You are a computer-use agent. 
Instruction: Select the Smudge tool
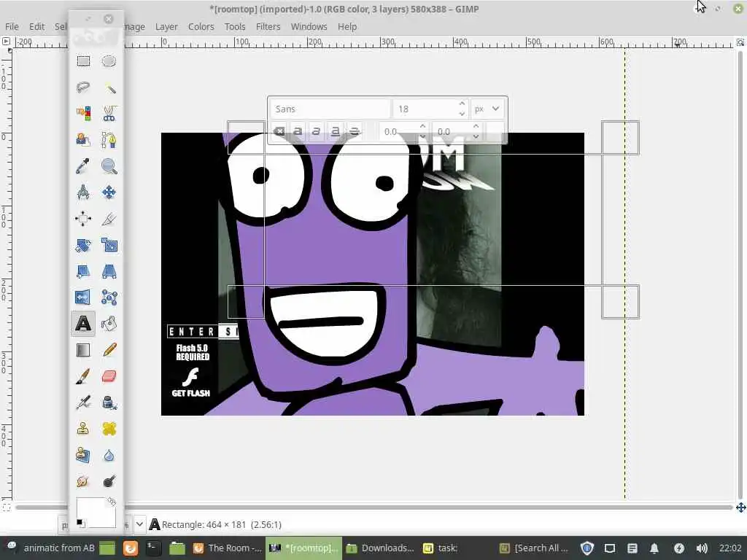point(83,481)
